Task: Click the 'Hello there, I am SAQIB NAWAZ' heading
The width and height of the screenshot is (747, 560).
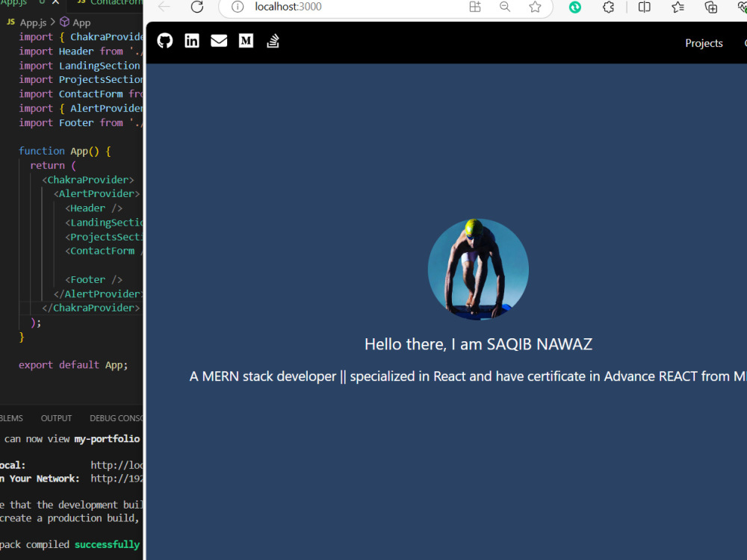Action: coord(478,344)
